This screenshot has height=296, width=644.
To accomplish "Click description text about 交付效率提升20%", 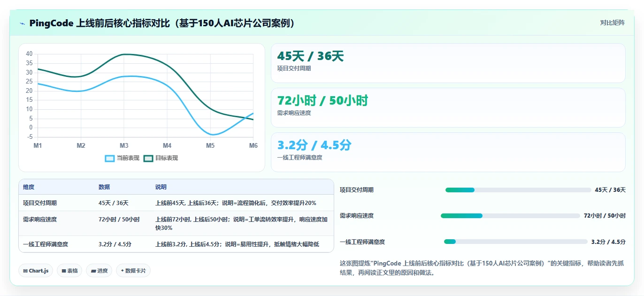I will pos(236,203).
